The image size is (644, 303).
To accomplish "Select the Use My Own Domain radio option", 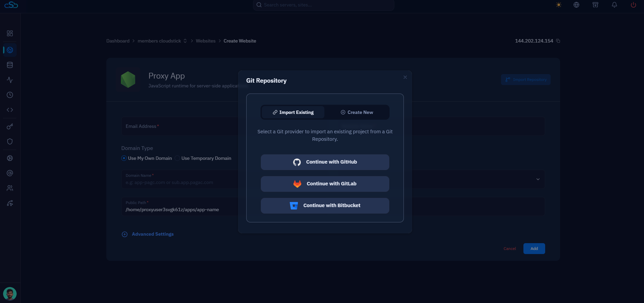I will (x=124, y=158).
